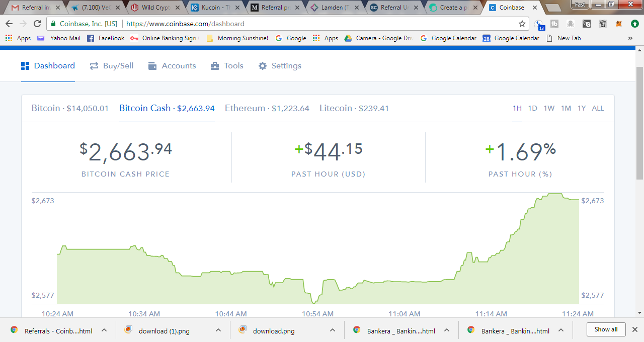Click the Buy/Sell arrows icon
644x342 pixels.
coord(94,66)
